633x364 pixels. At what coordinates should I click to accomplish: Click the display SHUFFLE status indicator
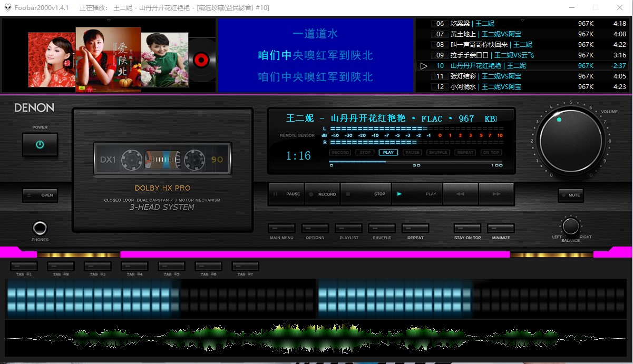point(438,152)
